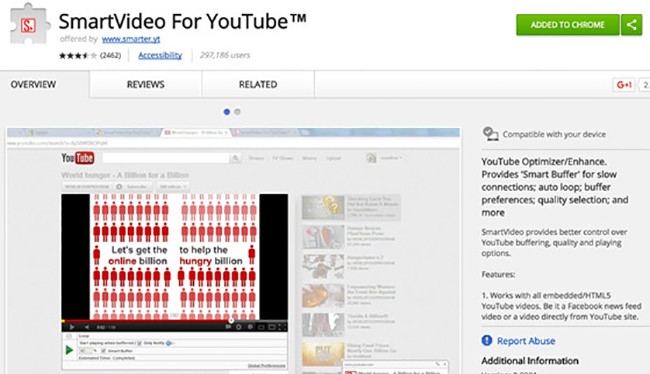Click the Global Preferences link under player
This screenshot has width=650, height=374.
266,366
